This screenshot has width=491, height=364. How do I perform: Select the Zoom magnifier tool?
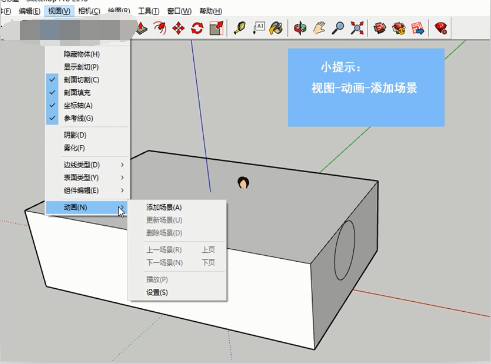(x=338, y=28)
